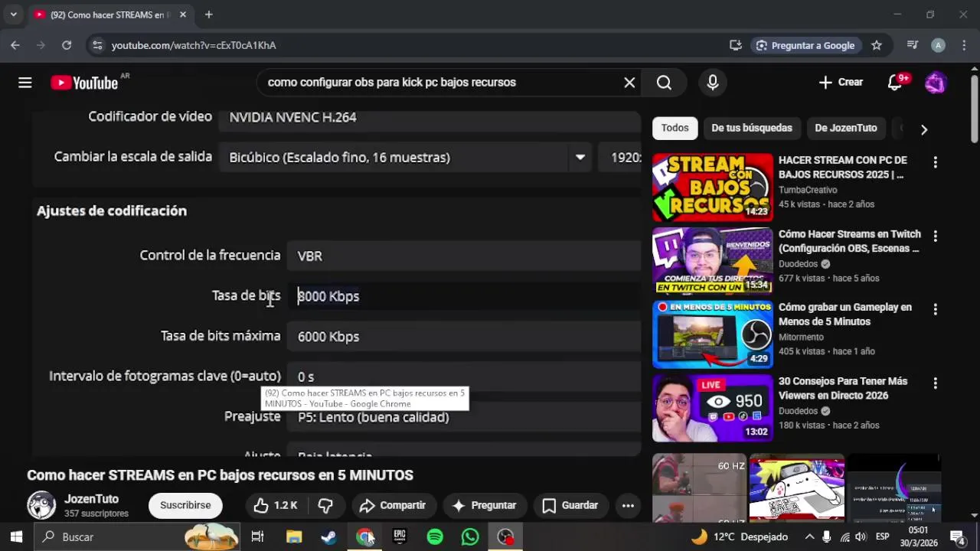Viewport: 980px width, 551px height.
Task: Open the 950 viewers thumbnail 13:02
Action: (713, 408)
